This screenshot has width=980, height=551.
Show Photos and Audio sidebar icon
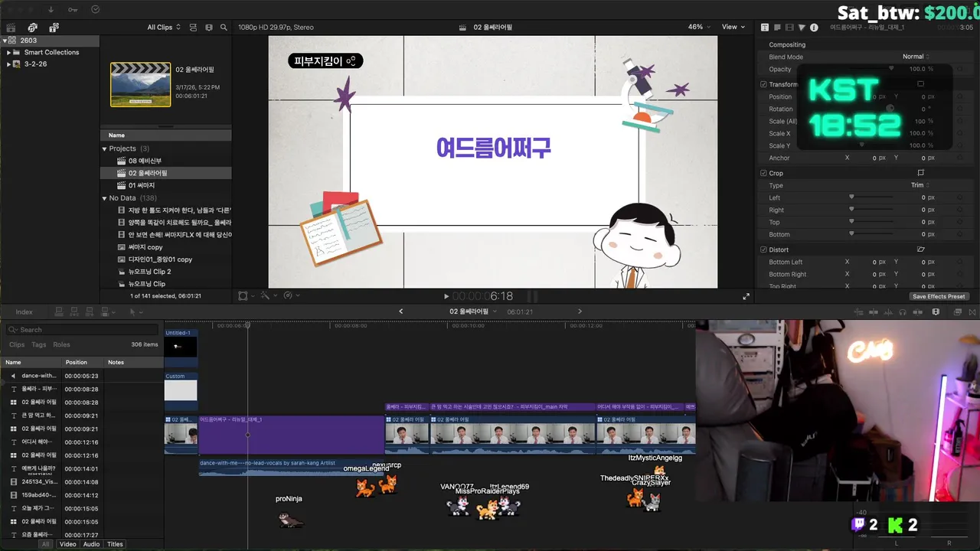pyautogui.click(x=33, y=28)
